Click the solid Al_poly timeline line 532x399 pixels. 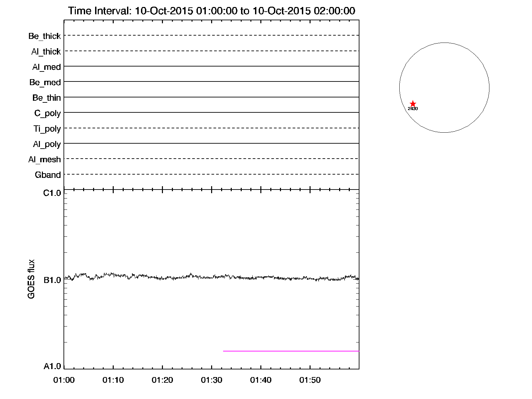(211, 143)
